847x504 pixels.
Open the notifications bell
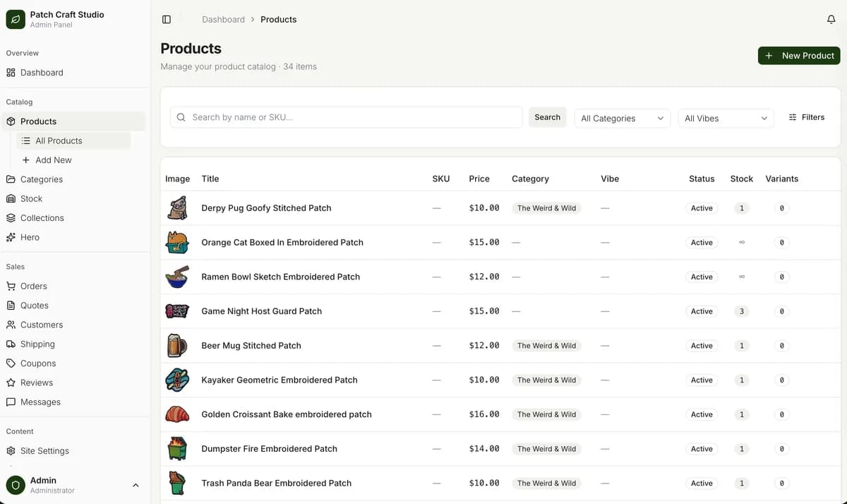coord(831,20)
